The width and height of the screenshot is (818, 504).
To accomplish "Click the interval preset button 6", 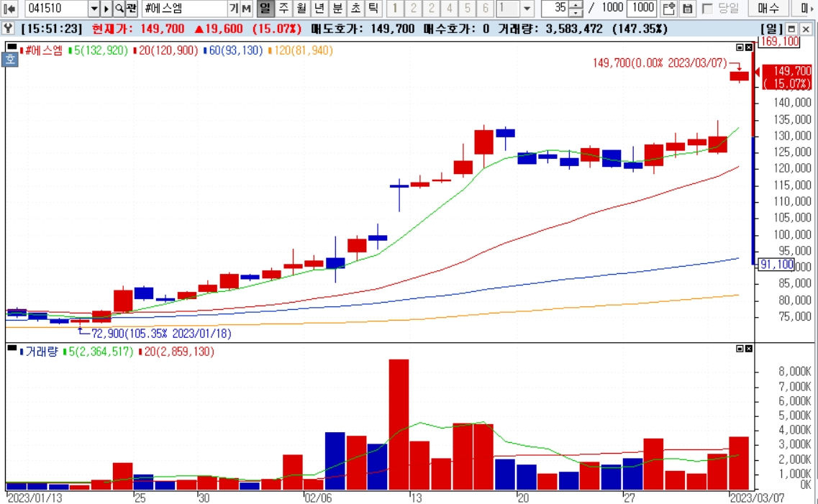I will pos(485,9).
